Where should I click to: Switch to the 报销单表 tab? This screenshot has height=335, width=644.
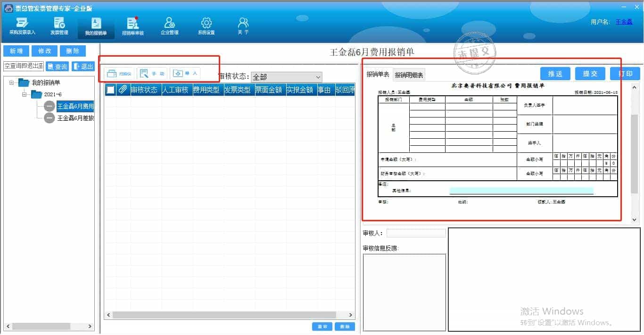378,74
